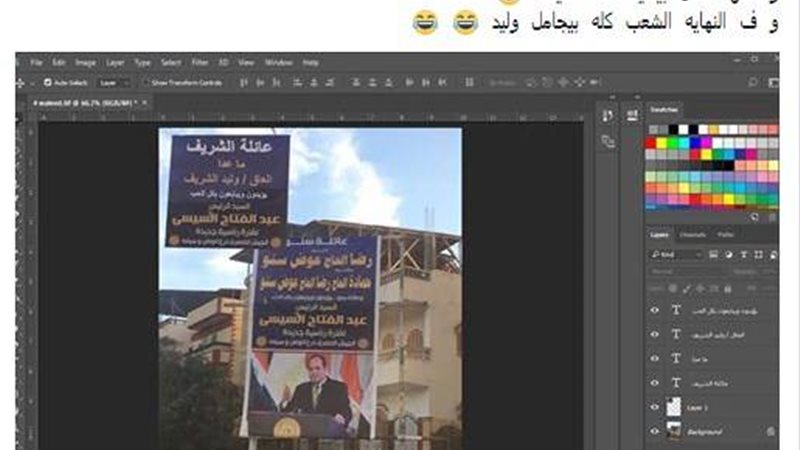This screenshot has height=450, width=800.
Task: Click the Auto-Align Layers icon
Action: [x=469, y=82]
